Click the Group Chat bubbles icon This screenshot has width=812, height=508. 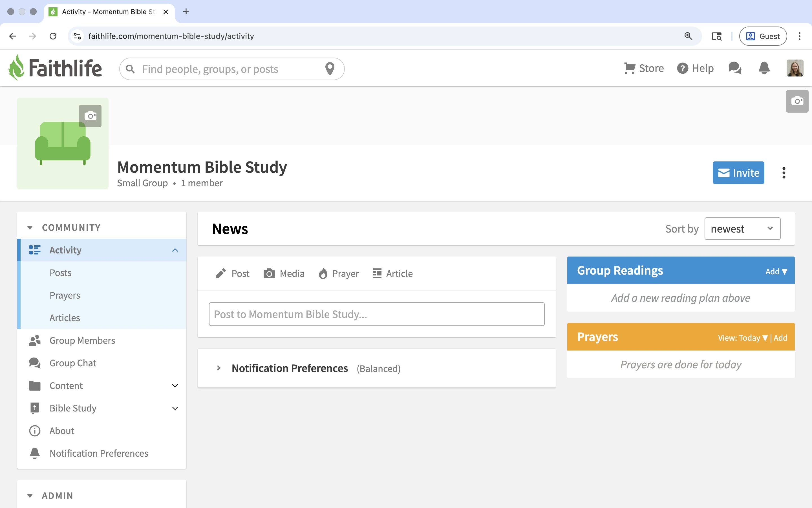coord(35,363)
